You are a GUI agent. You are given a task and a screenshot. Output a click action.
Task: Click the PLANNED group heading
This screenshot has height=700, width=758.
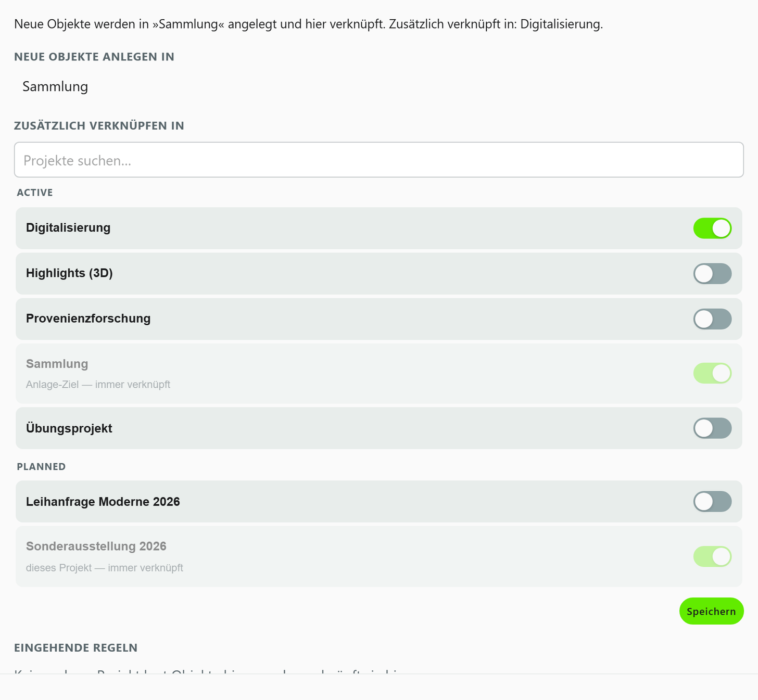point(41,466)
